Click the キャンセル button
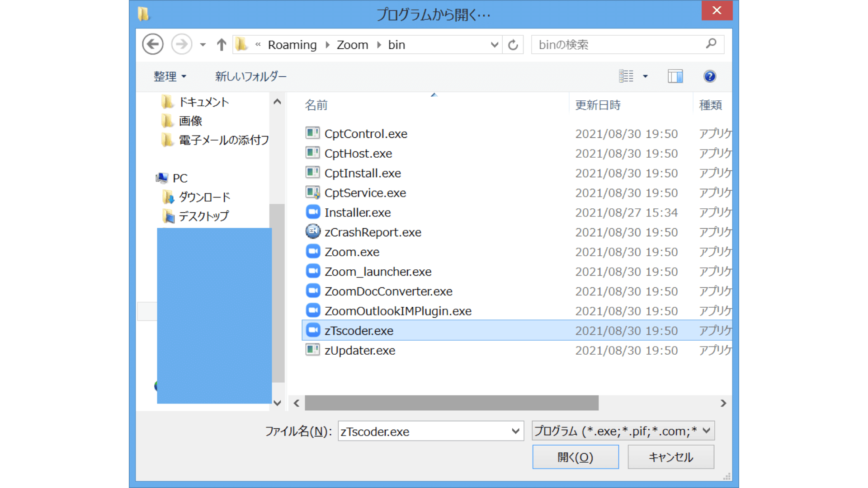Viewport: 868px width, 488px height. click(670, 457)
